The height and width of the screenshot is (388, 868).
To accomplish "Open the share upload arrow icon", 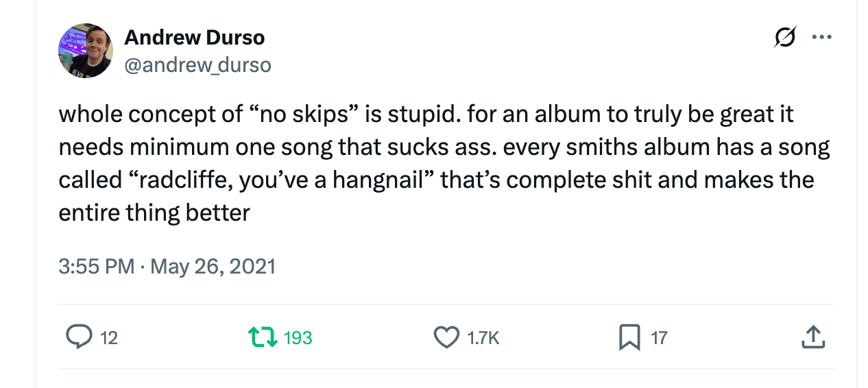I will tap(812, 337).
